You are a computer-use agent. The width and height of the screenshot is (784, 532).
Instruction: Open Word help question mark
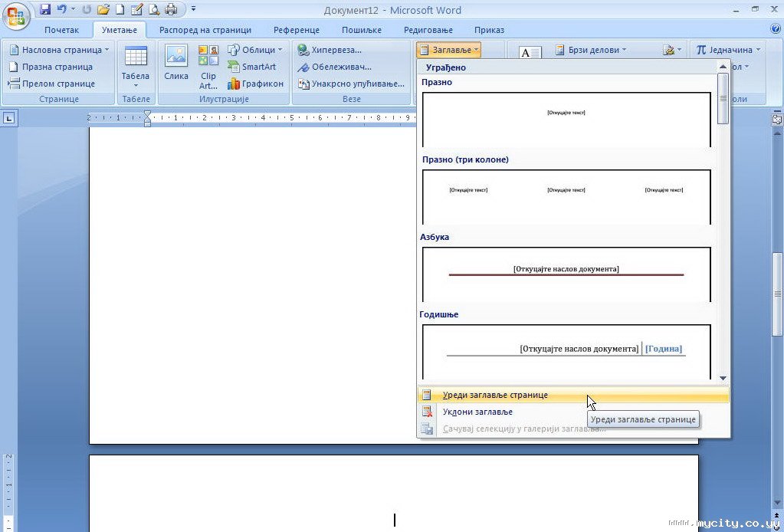776,29
